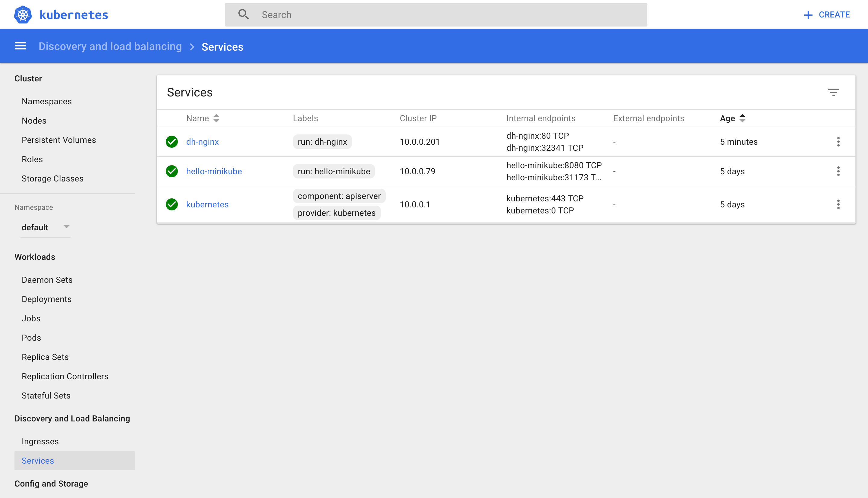Open Replica Sets in the sidebar

point(45,357)
